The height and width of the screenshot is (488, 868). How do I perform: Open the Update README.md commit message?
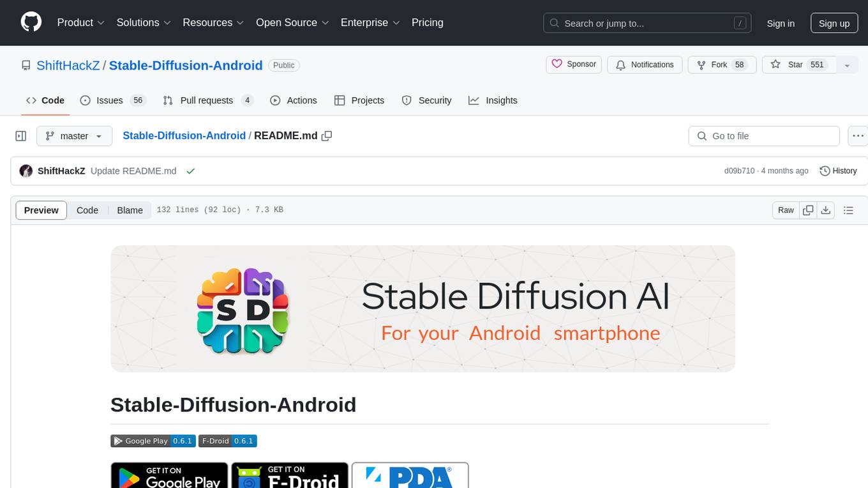tap(133, 171)
